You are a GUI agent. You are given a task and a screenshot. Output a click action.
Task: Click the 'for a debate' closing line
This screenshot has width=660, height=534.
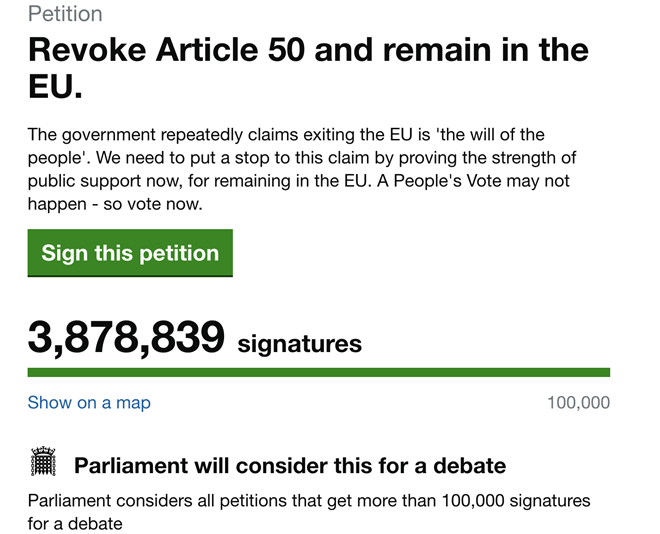[75, 524]
